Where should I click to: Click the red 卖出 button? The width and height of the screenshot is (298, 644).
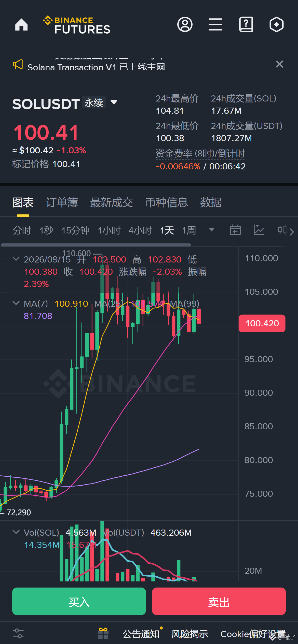coord(219,601)
